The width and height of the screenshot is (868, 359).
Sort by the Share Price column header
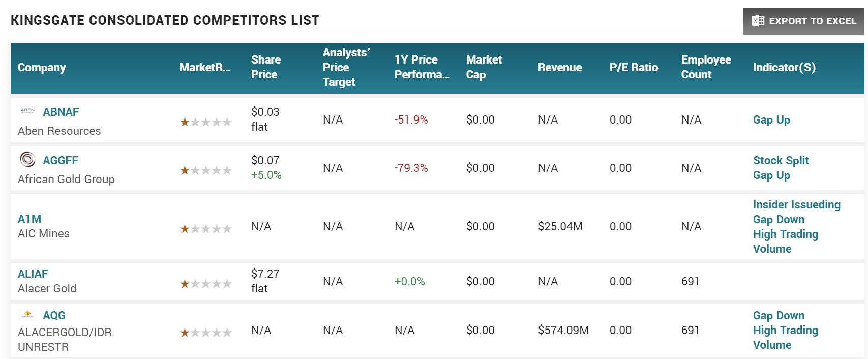click(x=265, y=67)
